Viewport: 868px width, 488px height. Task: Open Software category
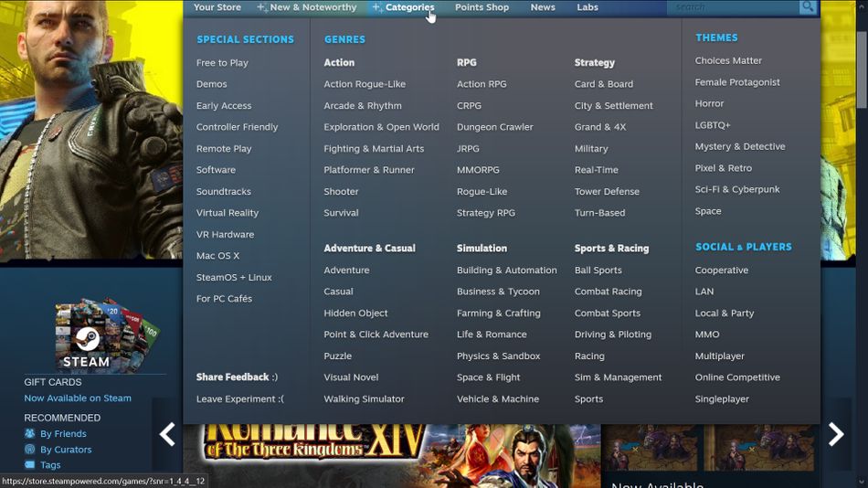216,170
